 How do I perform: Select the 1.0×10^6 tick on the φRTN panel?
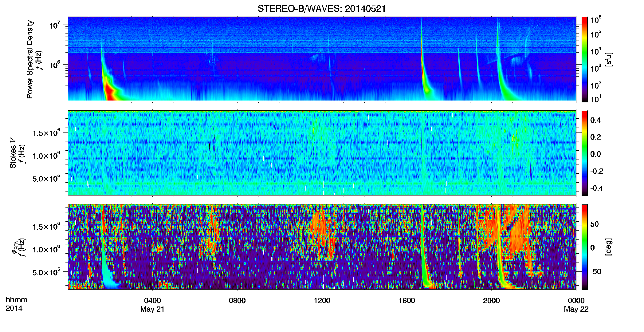pyautogui.click(x=47, y=249)
